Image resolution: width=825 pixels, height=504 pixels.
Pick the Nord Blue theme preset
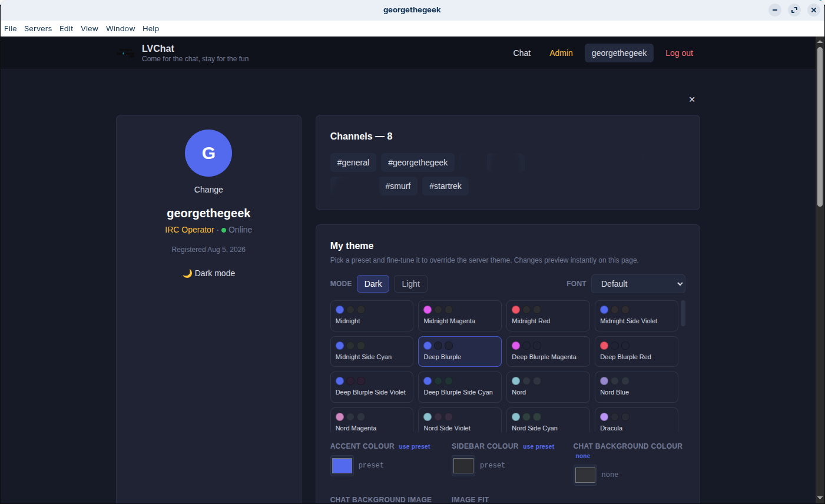(637, 387)
